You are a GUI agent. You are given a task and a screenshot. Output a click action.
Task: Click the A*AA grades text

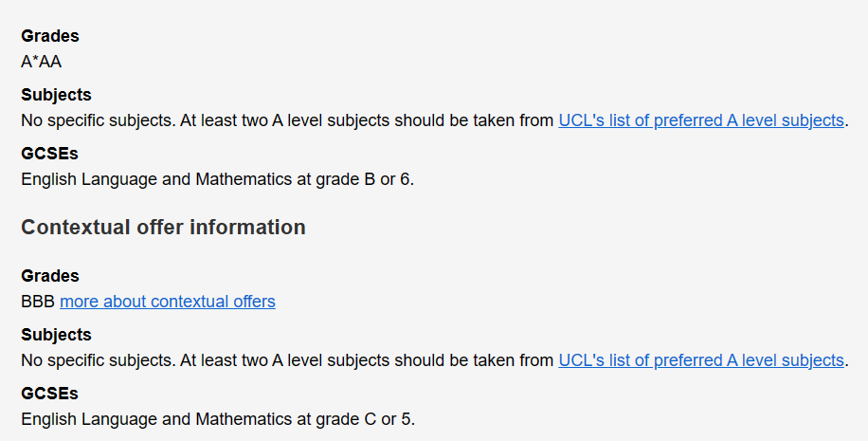41,62
